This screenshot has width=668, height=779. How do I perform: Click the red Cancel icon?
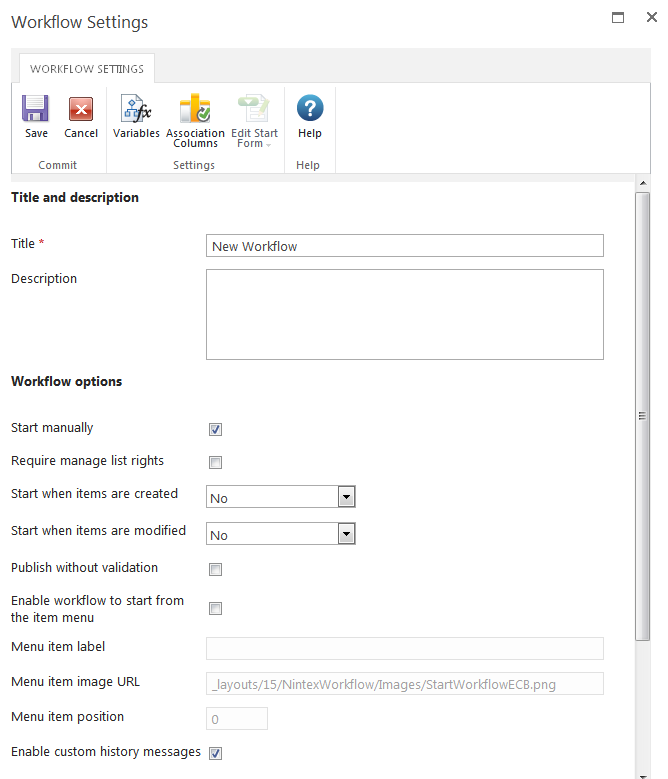pos(81,109)
